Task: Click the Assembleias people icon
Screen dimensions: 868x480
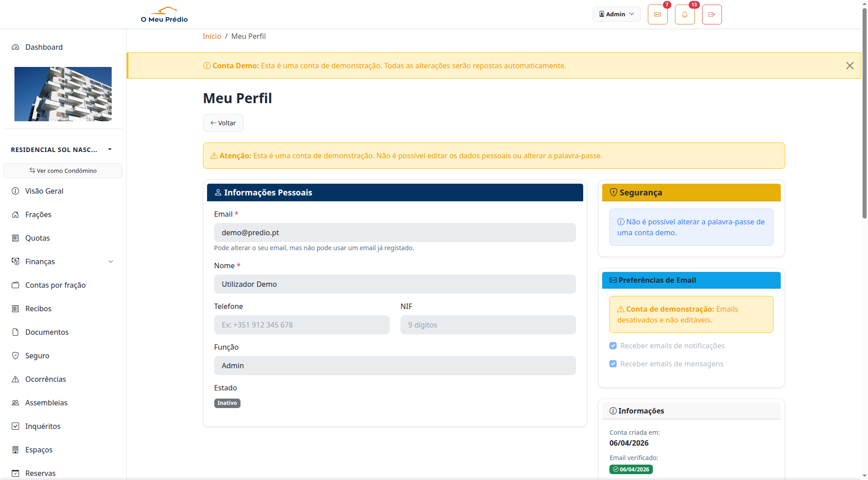Action: click(x=15, y=403)
